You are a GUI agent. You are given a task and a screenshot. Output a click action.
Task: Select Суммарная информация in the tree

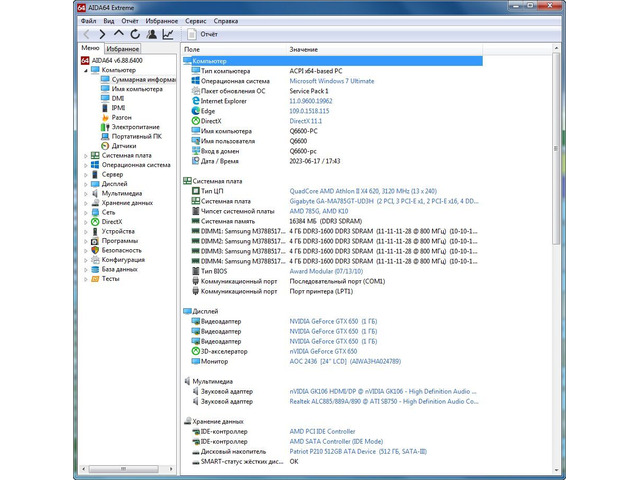(138, 80)
